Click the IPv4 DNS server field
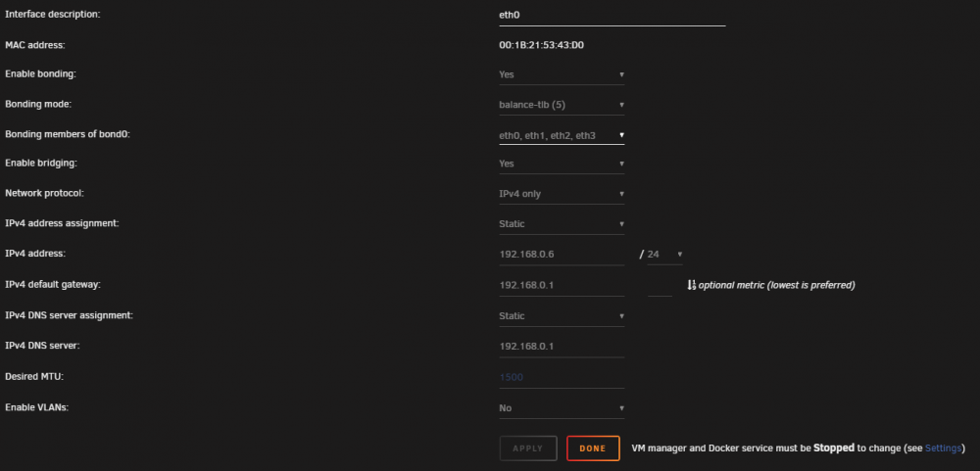 click(x=562, y=347)
